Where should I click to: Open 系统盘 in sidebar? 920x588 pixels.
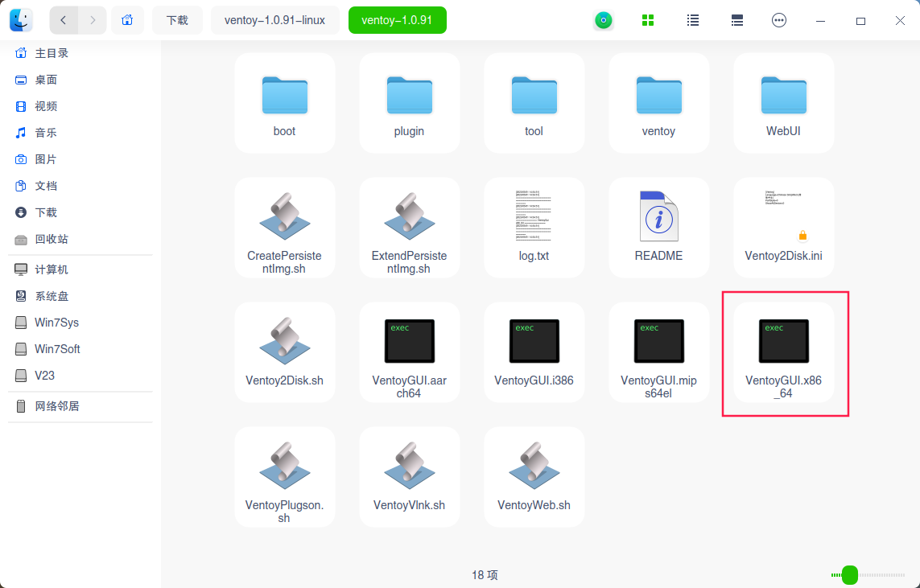[x=80, y=296]
